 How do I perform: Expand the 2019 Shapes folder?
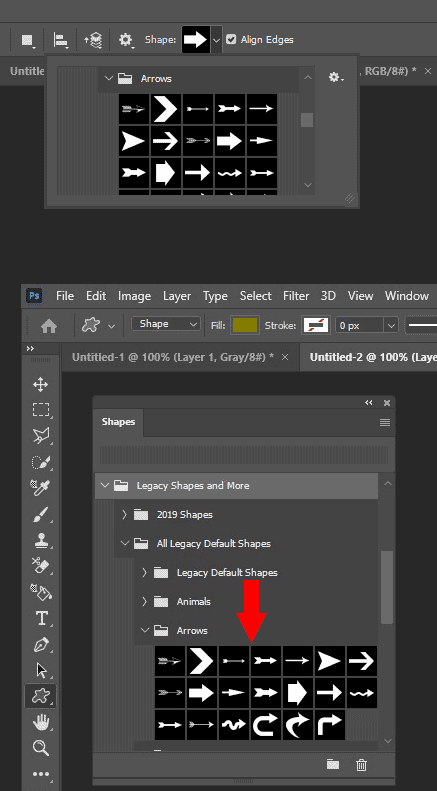[124, 515]
